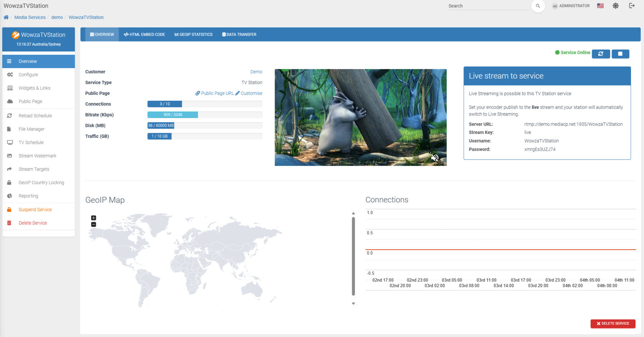Select Overview in the sidebar menu

[39, 61]
